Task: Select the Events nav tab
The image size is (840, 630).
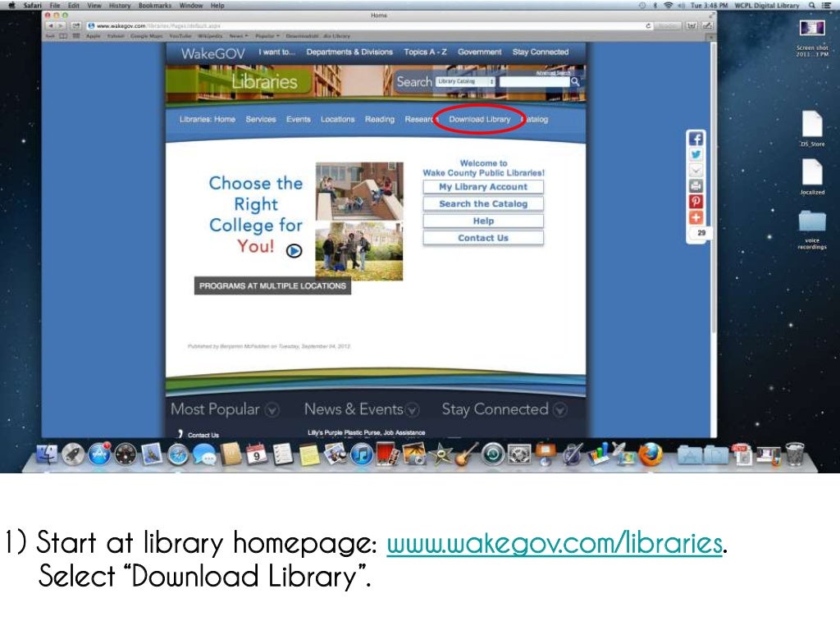Action: click(299, 119)
